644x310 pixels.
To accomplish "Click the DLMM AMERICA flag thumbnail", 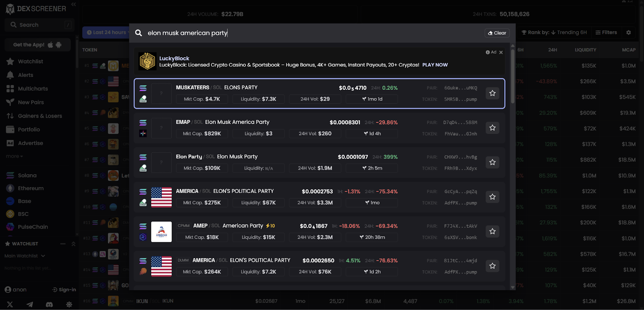I will (x=161, y=266).
